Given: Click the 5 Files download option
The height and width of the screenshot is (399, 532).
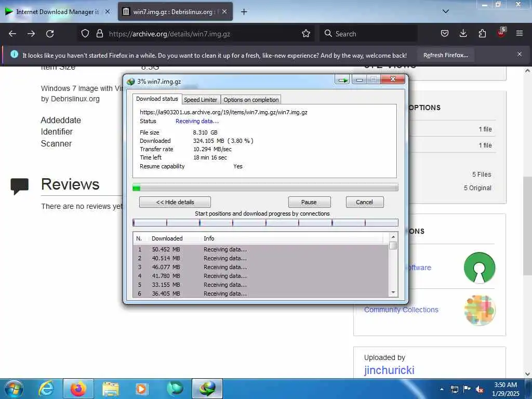Looking at the screenshot, I should click(x=482, y=175).
